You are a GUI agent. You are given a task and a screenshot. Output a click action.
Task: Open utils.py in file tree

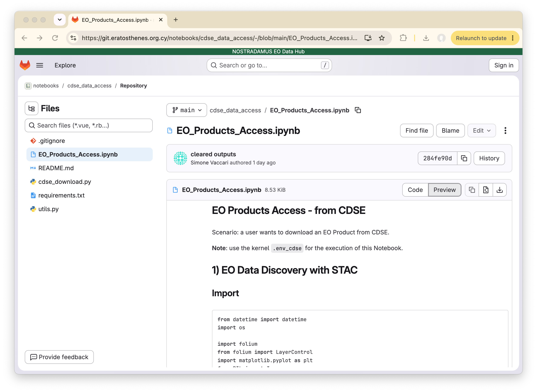(x=89, y=209)
